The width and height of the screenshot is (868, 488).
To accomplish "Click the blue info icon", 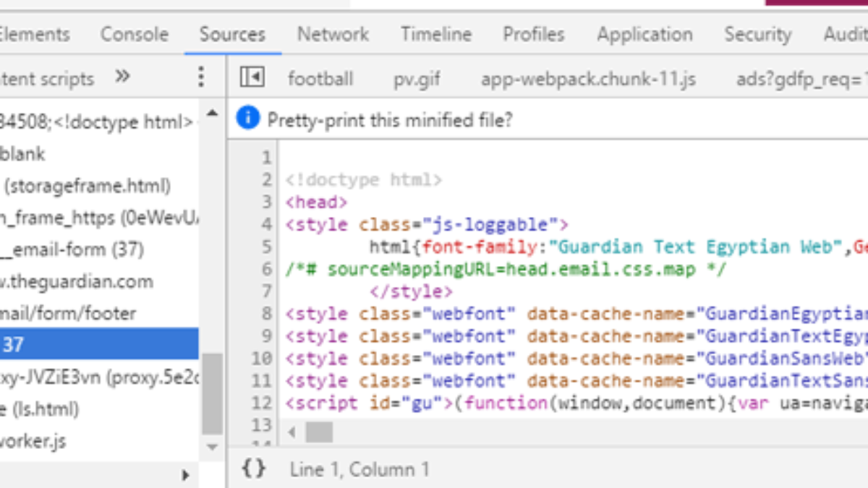I will pyautogui.click(x=247, y=119).
